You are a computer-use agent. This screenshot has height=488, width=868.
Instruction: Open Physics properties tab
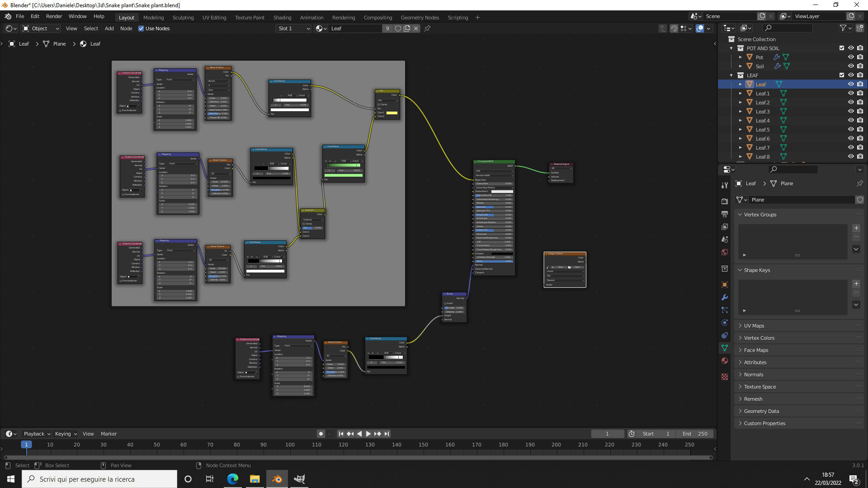pyautogui.click(x=725, y=323)
